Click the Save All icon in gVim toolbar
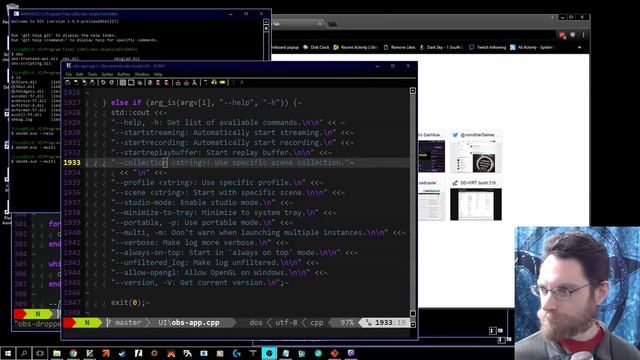640x360 pixels. [84, 82]
